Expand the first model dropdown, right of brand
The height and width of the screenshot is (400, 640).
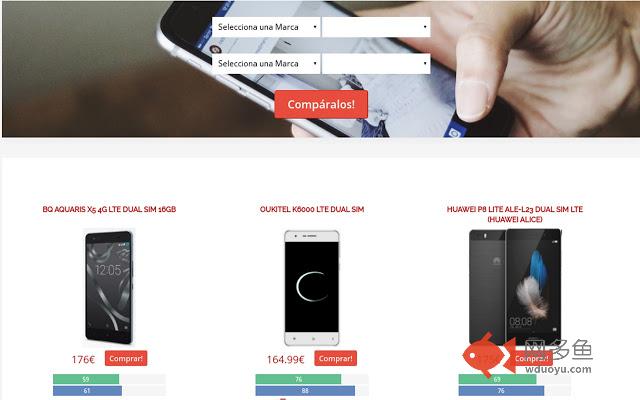[x=376, y=27]
